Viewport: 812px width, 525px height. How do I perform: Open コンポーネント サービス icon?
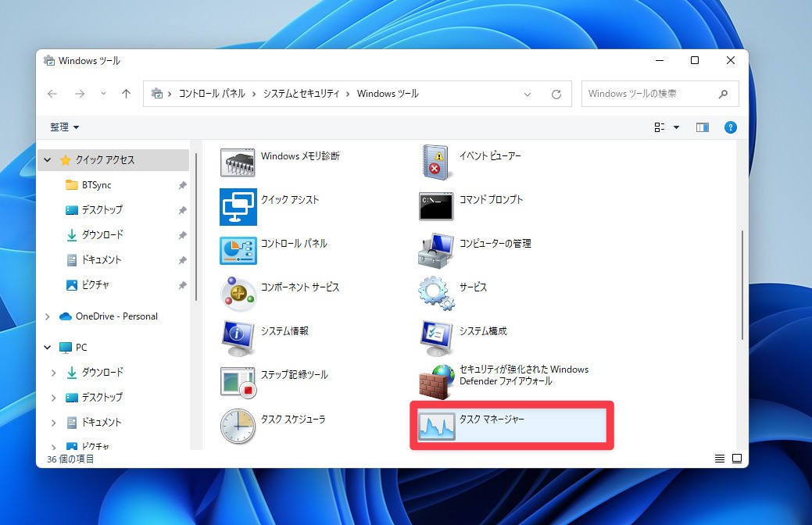[238, 294]
